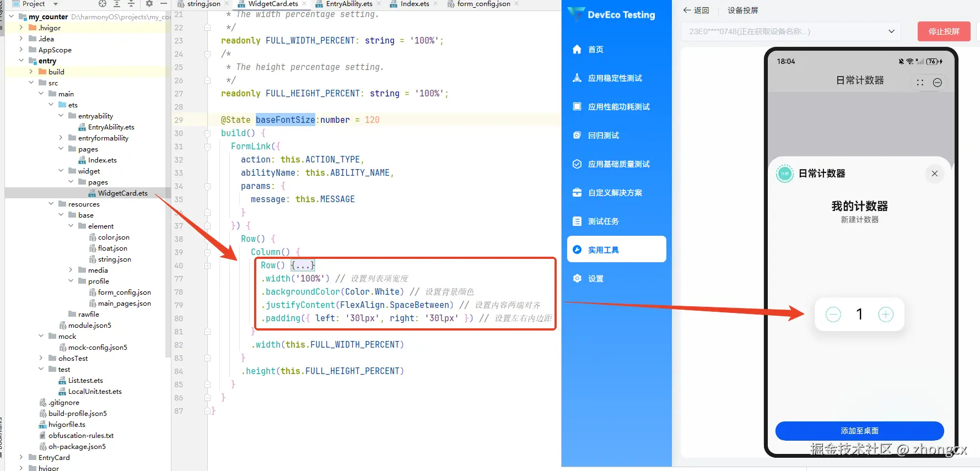
Task: Click DevEco Testing logo
Action: pos(612,15)
